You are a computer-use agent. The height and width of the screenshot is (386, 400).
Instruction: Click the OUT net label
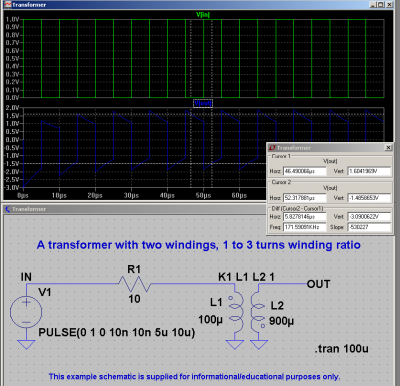tap(318, 284)
